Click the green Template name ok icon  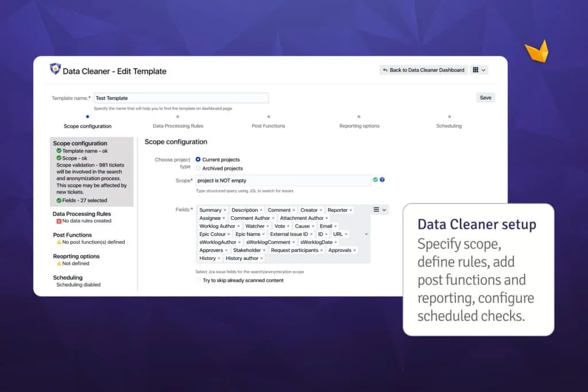click(x=59, y=150)
